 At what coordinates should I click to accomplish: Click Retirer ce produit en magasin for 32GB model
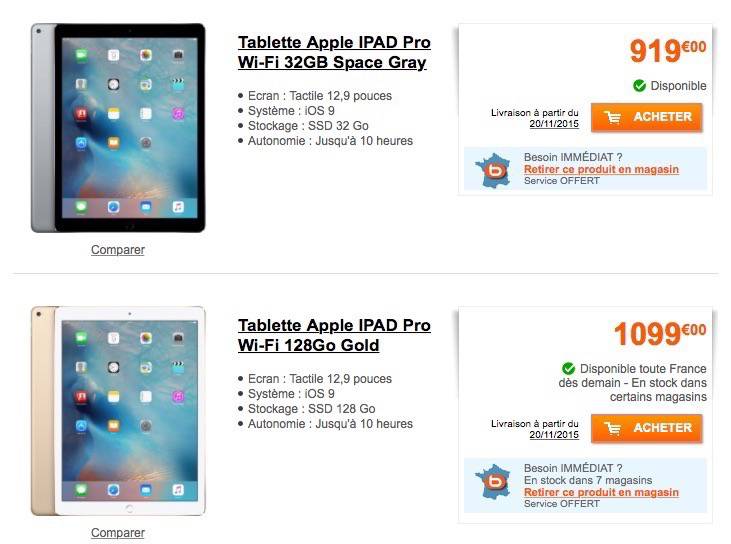pyautogui.click(x=601, y=169)
